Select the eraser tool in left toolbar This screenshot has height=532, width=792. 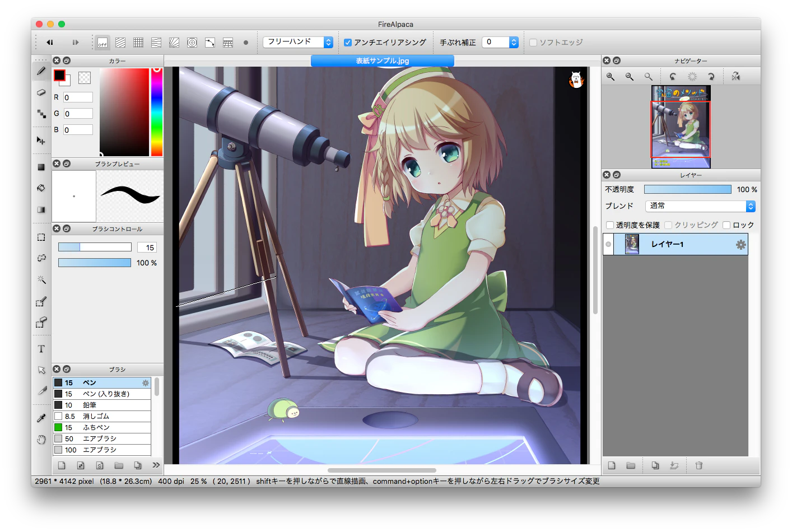(x=41, y=92)
